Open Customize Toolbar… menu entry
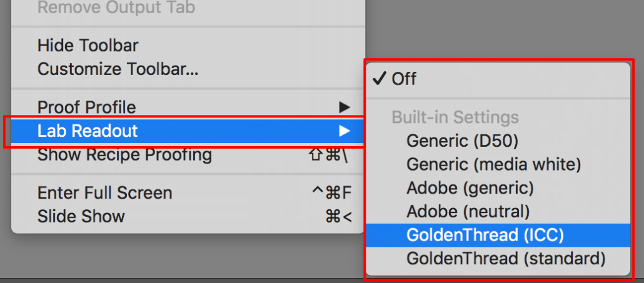The width and height of the screenshot is (644, 283). point(118,69)
